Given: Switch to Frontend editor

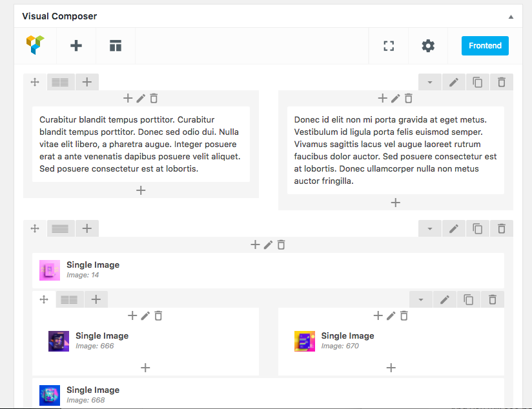Looking at the screenshot, I should click(x=485, y=46).
